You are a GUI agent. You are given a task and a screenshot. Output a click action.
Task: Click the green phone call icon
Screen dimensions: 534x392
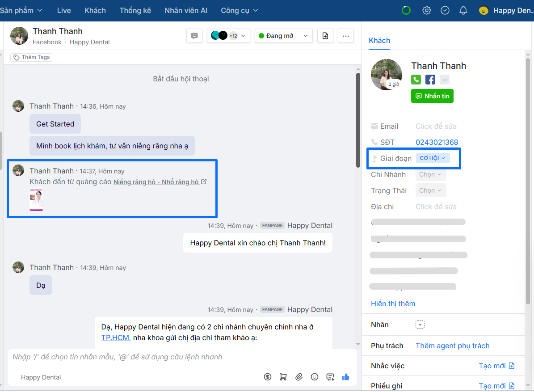[x=416, y=80]
